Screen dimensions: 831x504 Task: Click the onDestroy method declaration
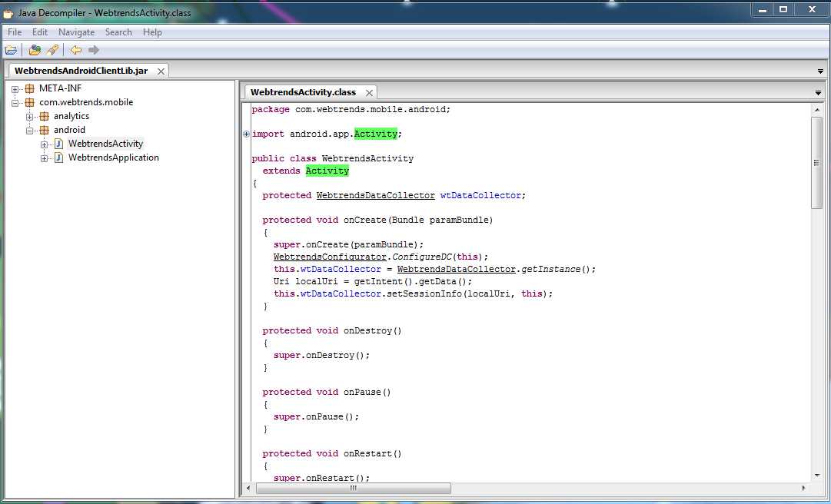click(x=332, y=331)
